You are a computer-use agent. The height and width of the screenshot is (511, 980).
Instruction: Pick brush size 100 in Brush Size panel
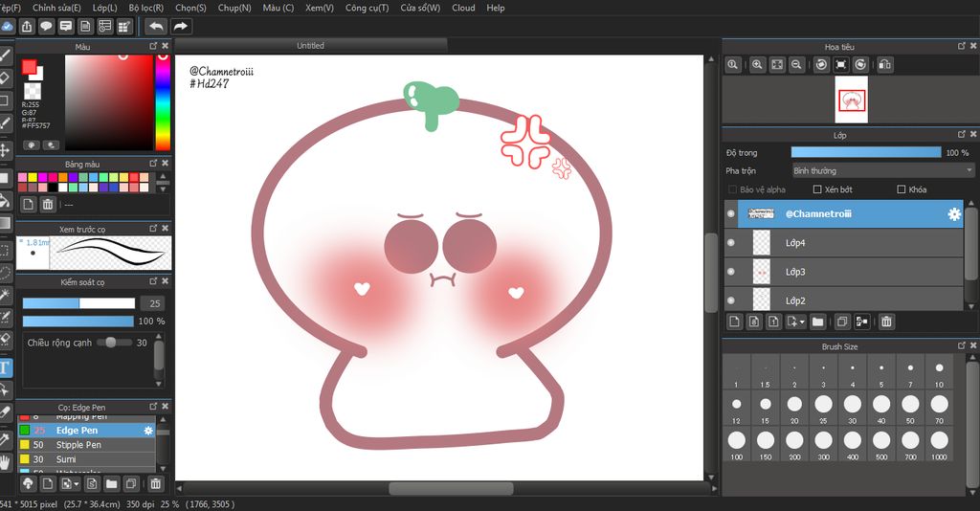coord(736,445)
